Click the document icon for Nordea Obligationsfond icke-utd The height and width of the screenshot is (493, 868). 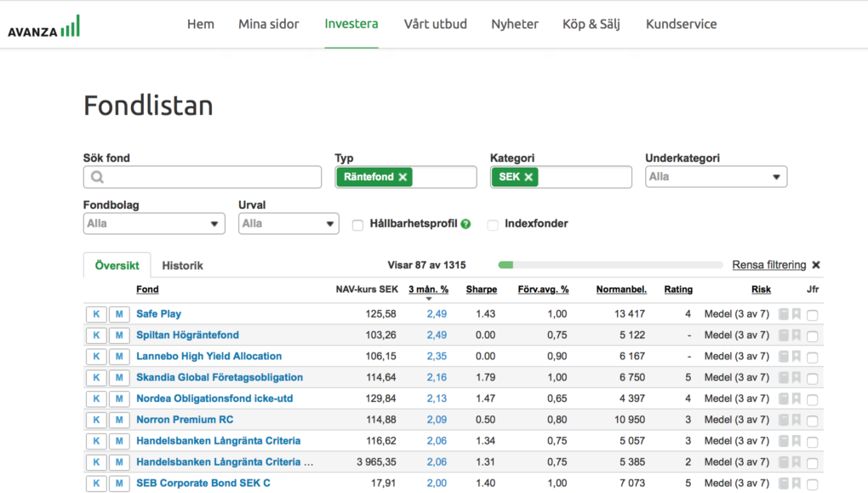(783, 398)
